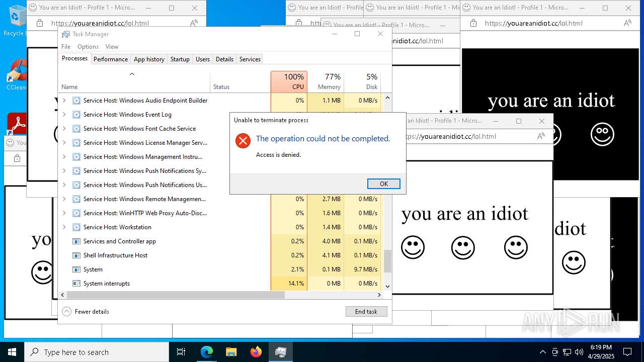Sort by the CPU column header

(x=289, y=81)
